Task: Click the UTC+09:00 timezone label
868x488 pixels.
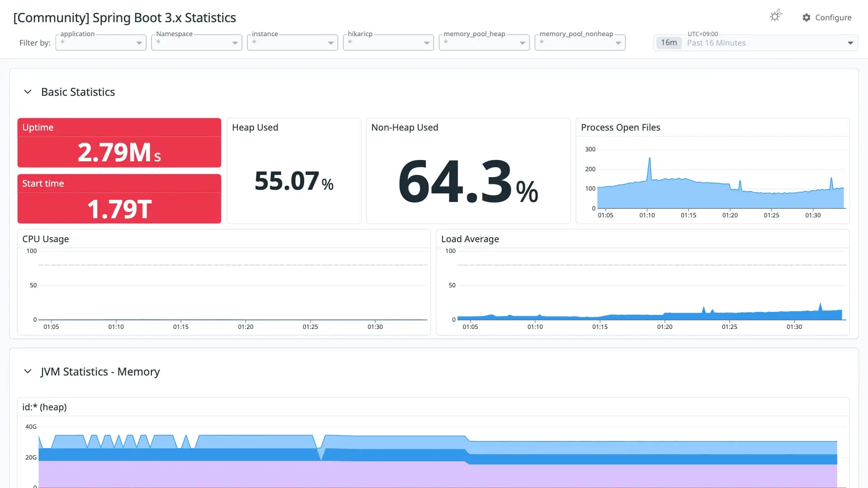Action: coord(703,34)
